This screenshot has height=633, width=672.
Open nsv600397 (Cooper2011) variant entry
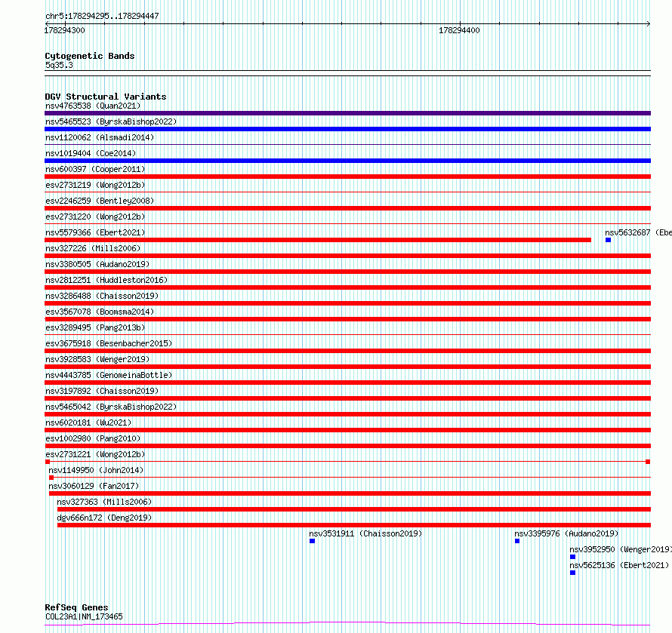tap(95, 169)
